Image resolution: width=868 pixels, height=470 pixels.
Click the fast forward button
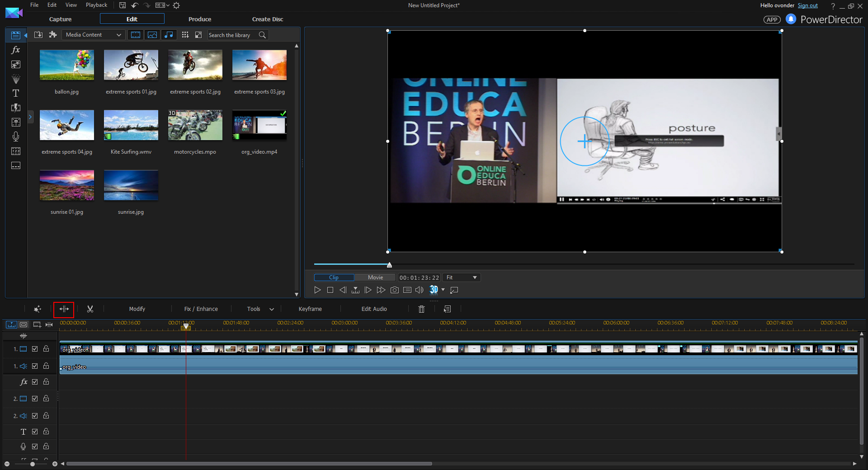[x=381, y=290]
